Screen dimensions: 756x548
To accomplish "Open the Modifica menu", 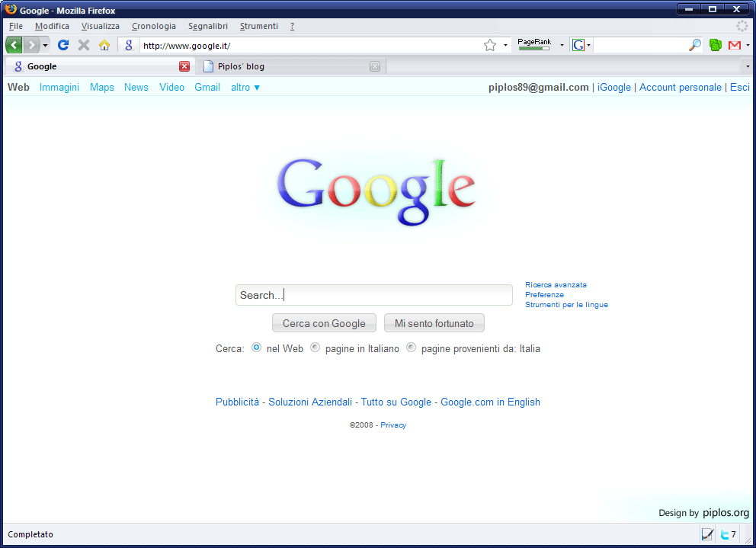I will [52, 26].
